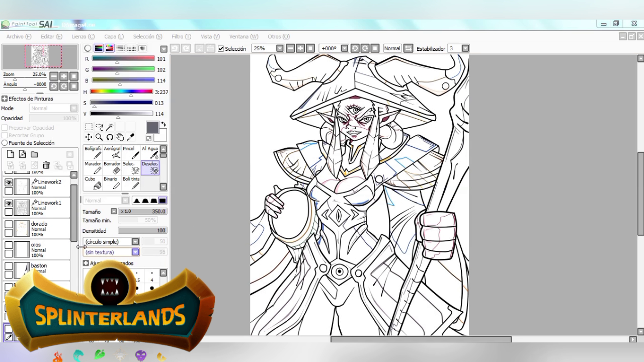This screenshot has width=644, height=362.
Task: Create a new layer folder
Action: 34,154
